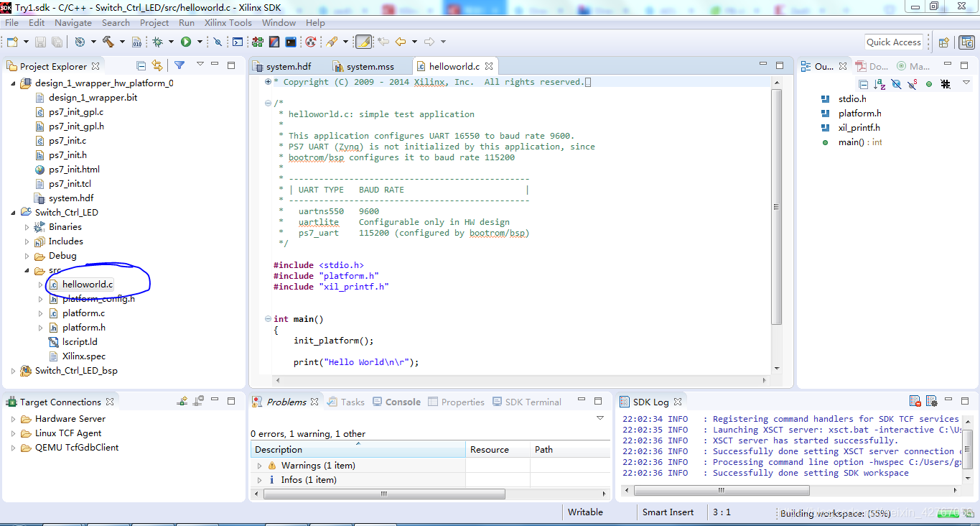Click the Description column header in Problems
The height and width of the screenshot is (526, 980).
pyautogui.click(x=358, y=450)
